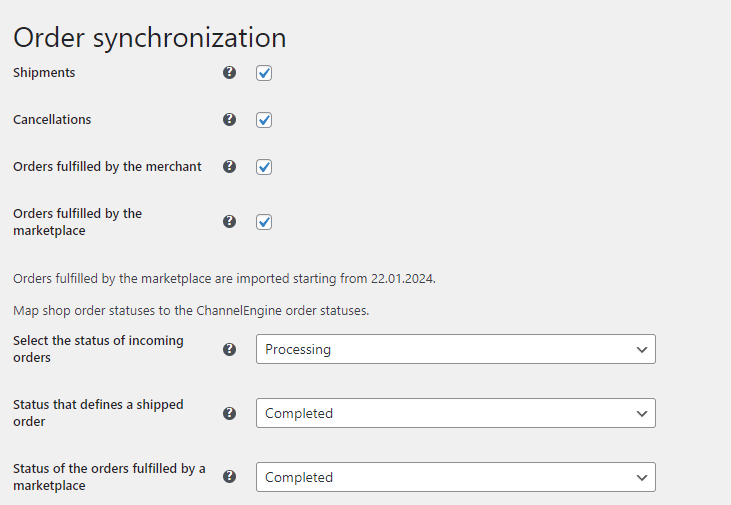Click help icon for marketplace-fulfilled orders status
This screenshot has width=731, height=505.
point(229,477)
